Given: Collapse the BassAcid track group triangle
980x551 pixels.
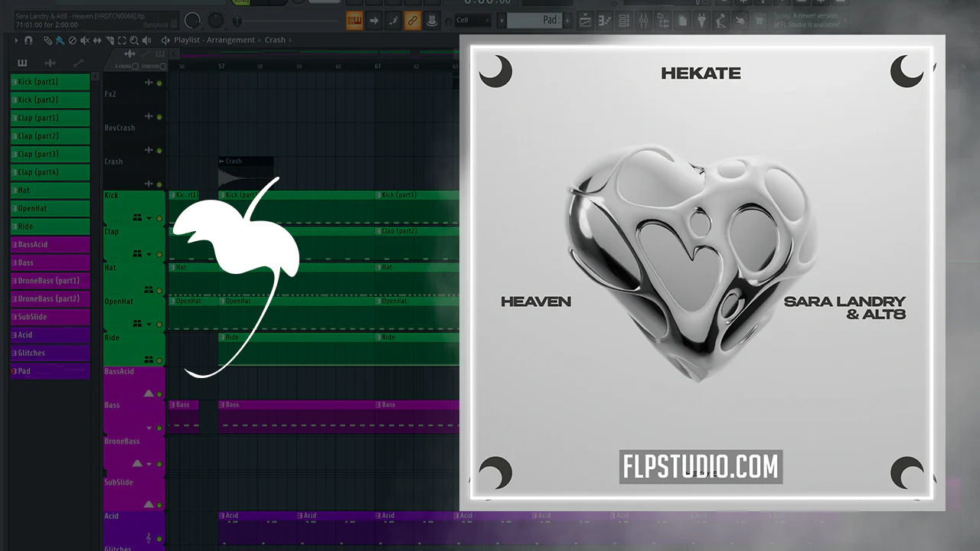Looking at the screenshot, I should pos(149,393).
